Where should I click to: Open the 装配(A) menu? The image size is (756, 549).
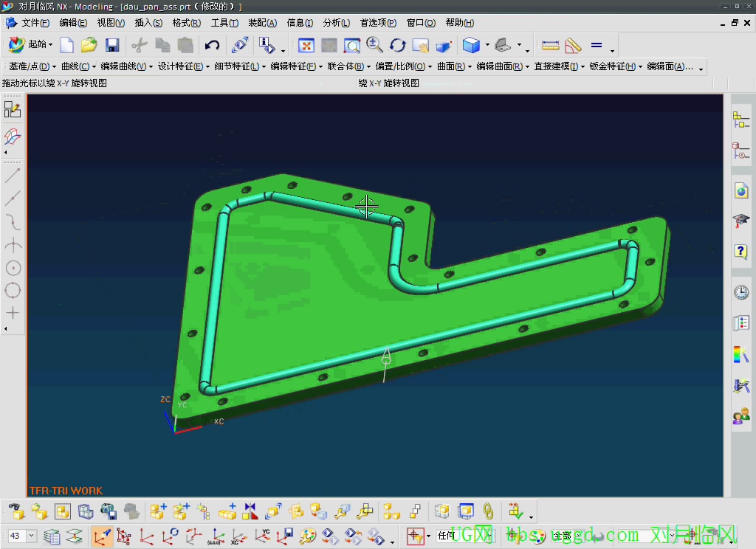[262, 23]
